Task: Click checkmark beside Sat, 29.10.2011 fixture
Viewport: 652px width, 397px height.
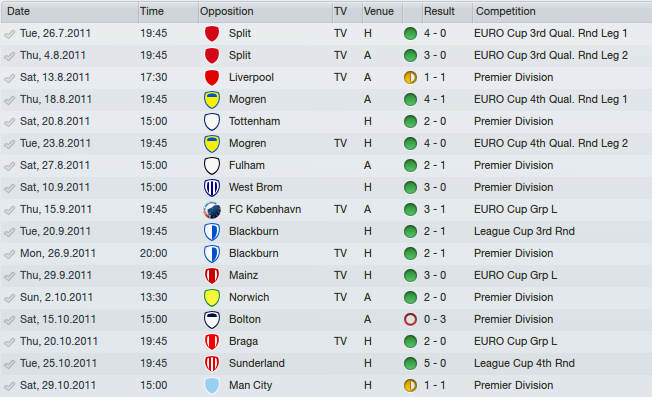Action: 9,386
